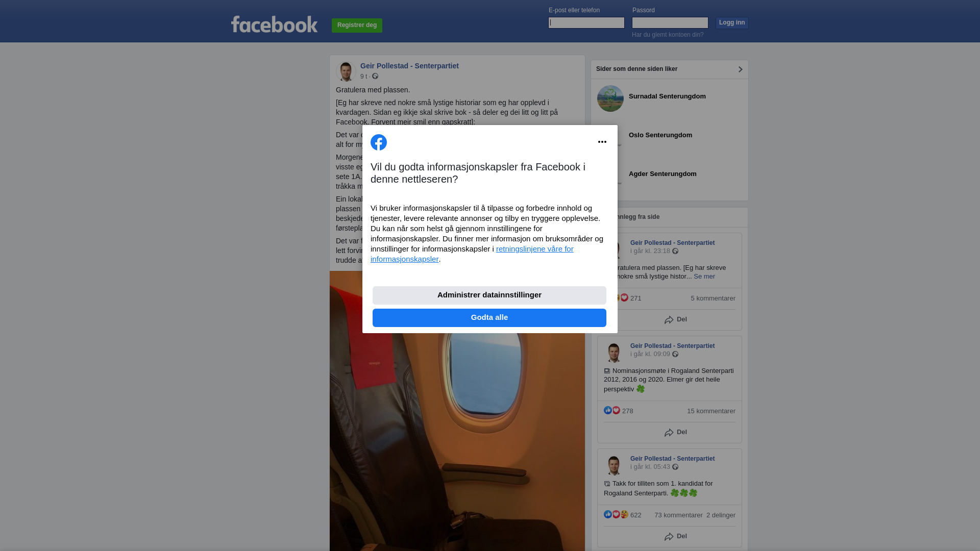Focus the E-post eller telefon field
Image resolution: width=980 pixels, height=551 pixels.
(x=586, y=22)
